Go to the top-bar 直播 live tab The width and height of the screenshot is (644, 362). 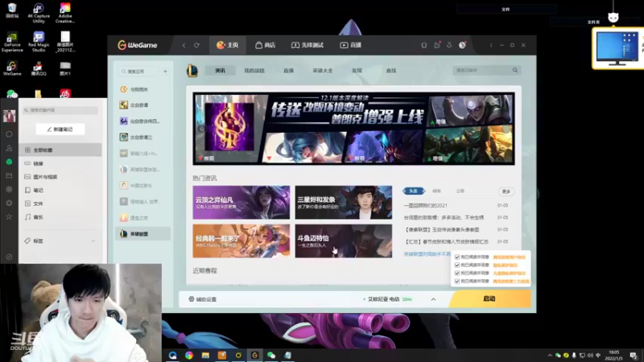(x=350, y=45)
